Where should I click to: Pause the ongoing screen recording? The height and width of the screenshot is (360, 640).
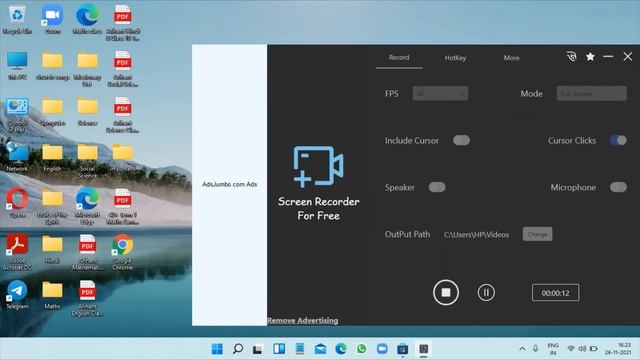tap(486, 292)
